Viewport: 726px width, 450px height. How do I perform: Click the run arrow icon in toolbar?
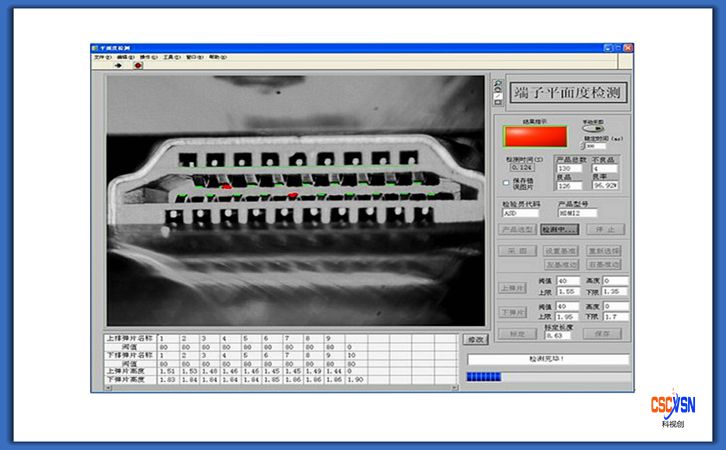click(x=119, y=66)
